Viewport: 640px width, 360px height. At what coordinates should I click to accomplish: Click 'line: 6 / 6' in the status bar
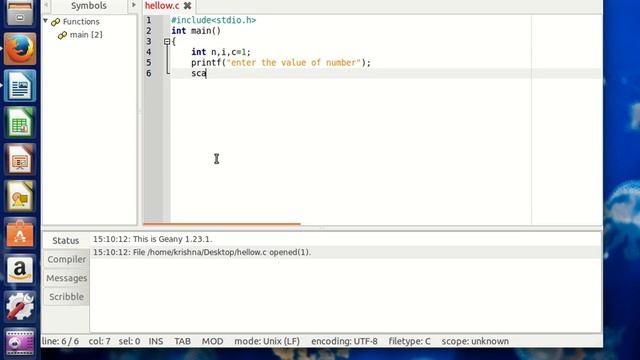tap(60, 341)
